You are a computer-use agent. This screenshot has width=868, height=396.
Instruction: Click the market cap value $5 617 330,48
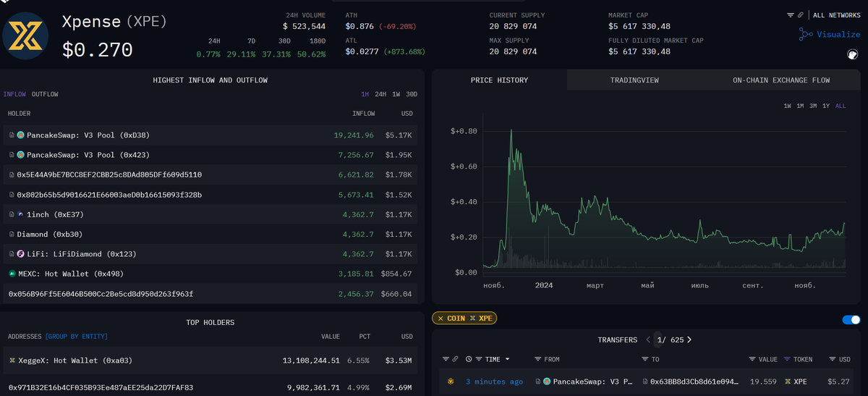pos(639,26)
